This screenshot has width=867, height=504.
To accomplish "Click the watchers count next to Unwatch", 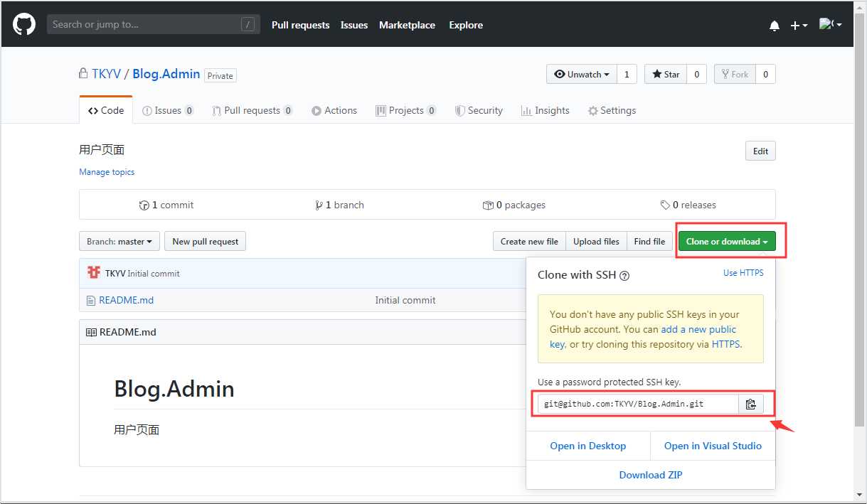I will [x=627, y=74].
